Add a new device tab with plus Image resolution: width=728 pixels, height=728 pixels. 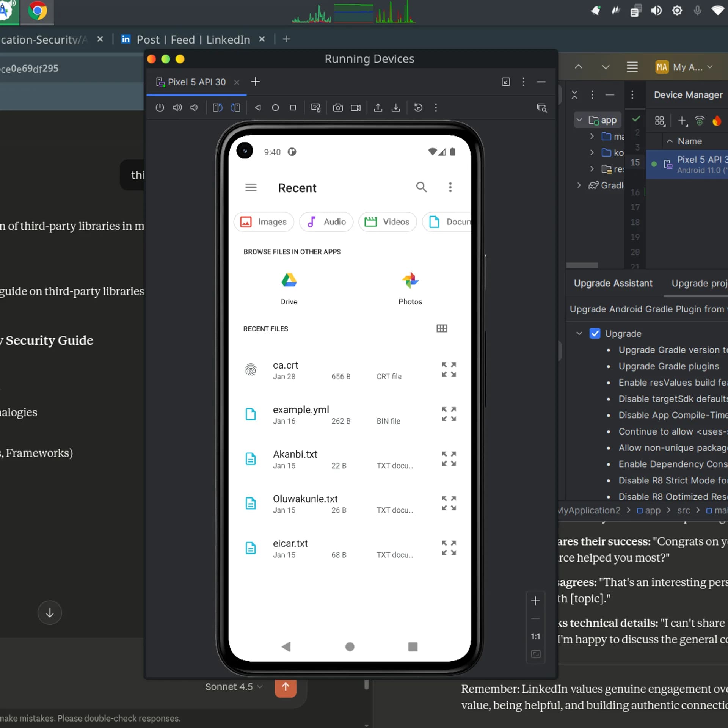pos(255,82)
